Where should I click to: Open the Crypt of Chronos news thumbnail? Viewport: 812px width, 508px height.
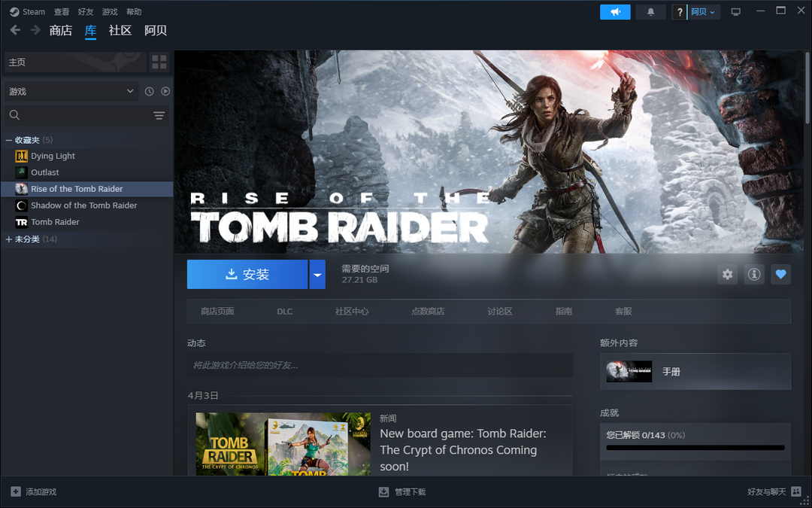(x=283, y=444)
